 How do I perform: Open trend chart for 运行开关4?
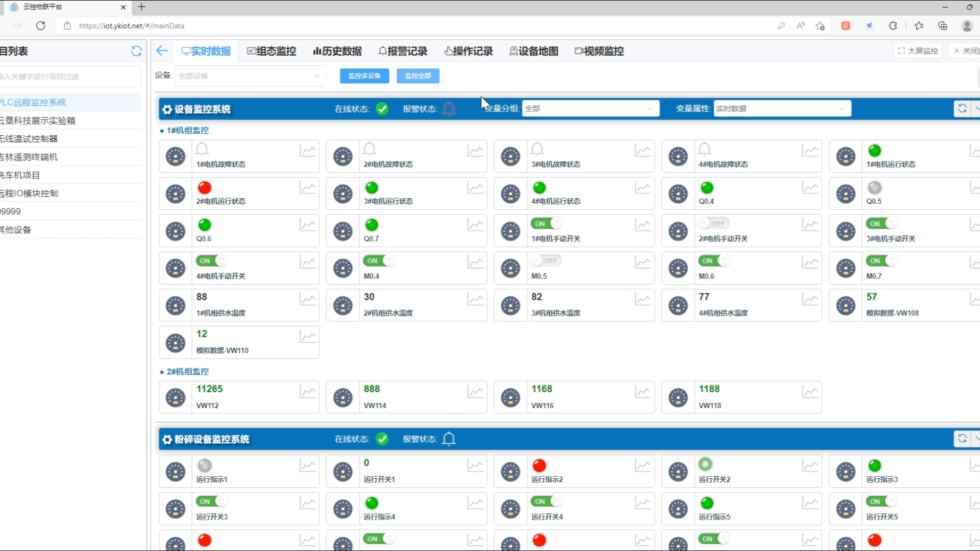pos(643,503)
